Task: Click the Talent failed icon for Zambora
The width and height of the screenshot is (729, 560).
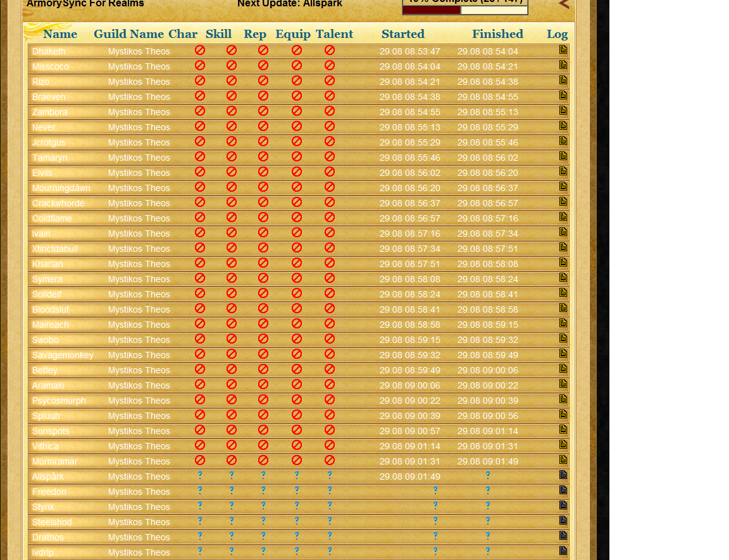Action: [330, 111]
